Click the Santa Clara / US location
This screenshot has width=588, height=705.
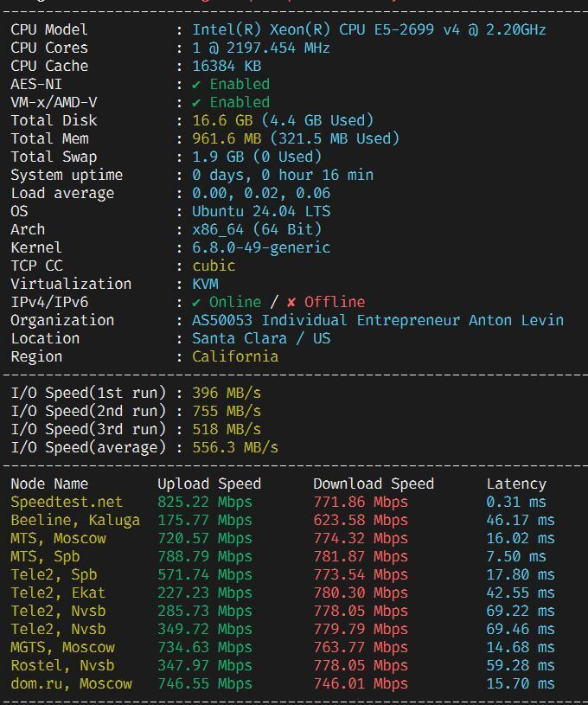[261, 338]
